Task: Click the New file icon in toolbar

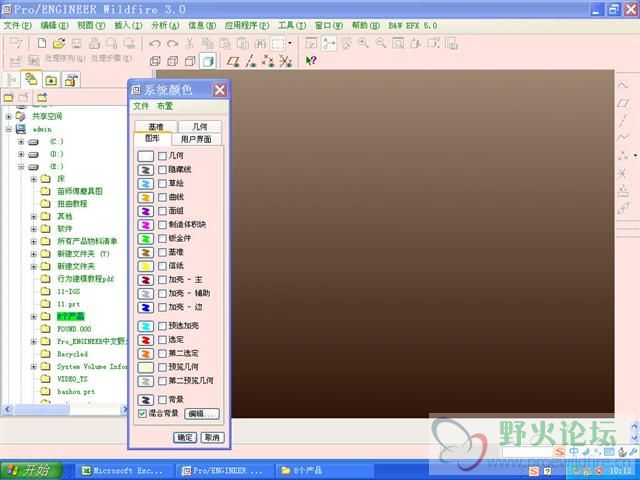Action: [x=42, y=43]
